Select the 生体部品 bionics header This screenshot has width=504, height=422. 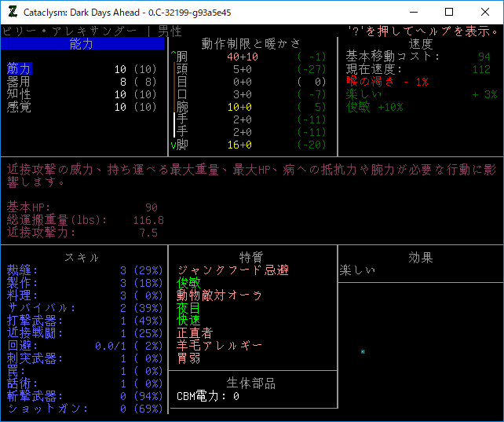point(251,383)
